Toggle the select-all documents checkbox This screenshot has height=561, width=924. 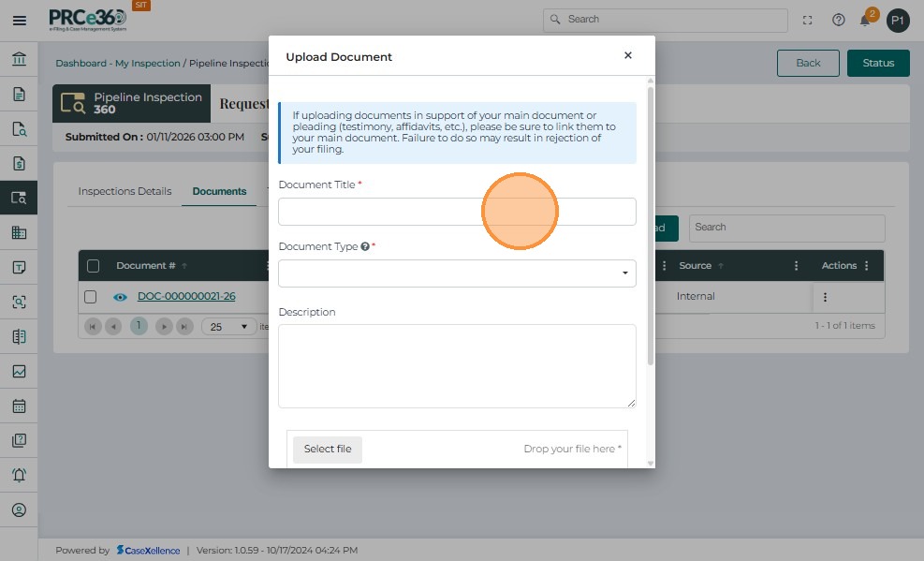coord(93,266)
